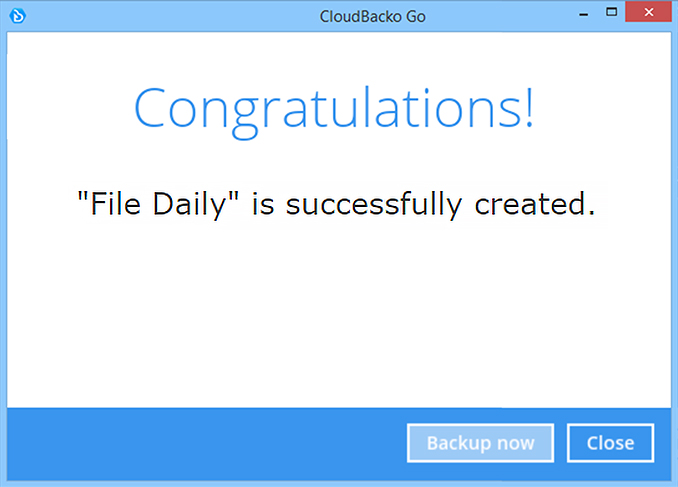The height and width of the screenshot is (487, 678).
Task: Click the Congratulations! heading
Action: coord(334,111)
